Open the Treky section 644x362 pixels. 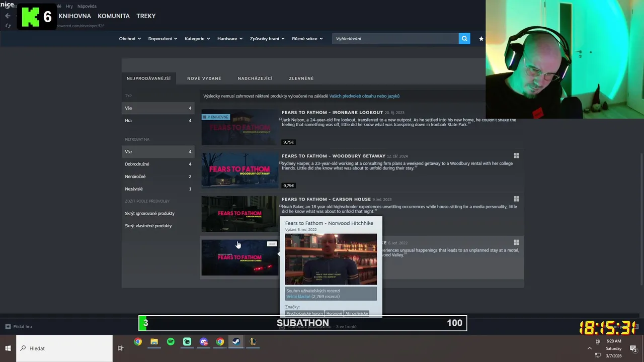[146, 16]
